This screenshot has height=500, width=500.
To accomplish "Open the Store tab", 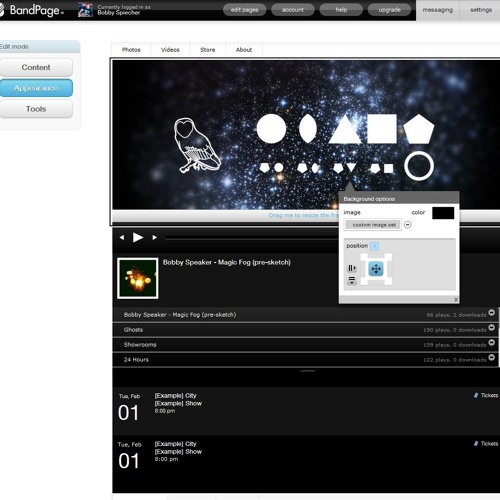I will (207, 50).
